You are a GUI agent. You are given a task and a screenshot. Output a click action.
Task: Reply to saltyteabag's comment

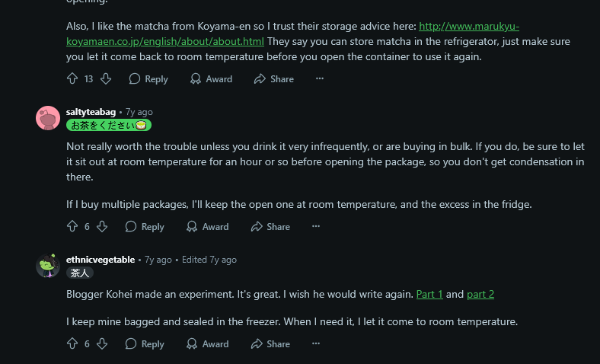145,227
